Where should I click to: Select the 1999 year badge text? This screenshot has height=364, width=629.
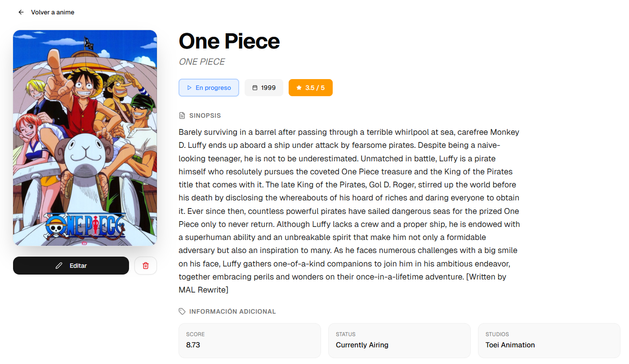point(268,88)
